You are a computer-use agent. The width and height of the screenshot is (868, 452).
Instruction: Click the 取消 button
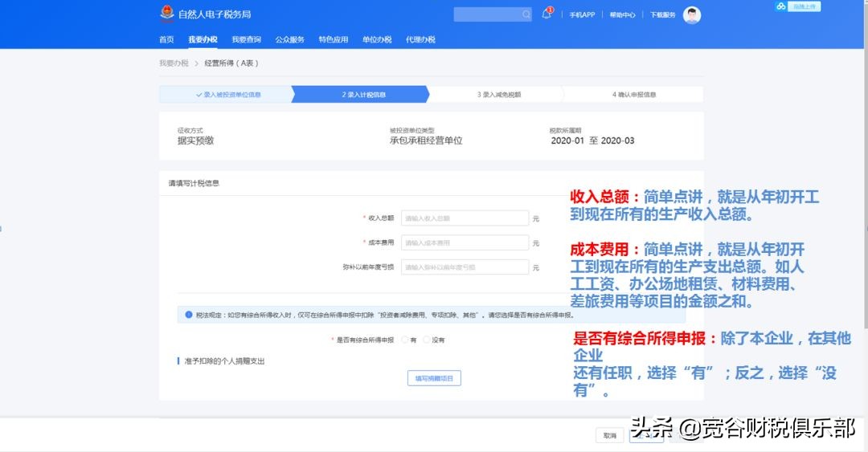click(x=609, y=436)
